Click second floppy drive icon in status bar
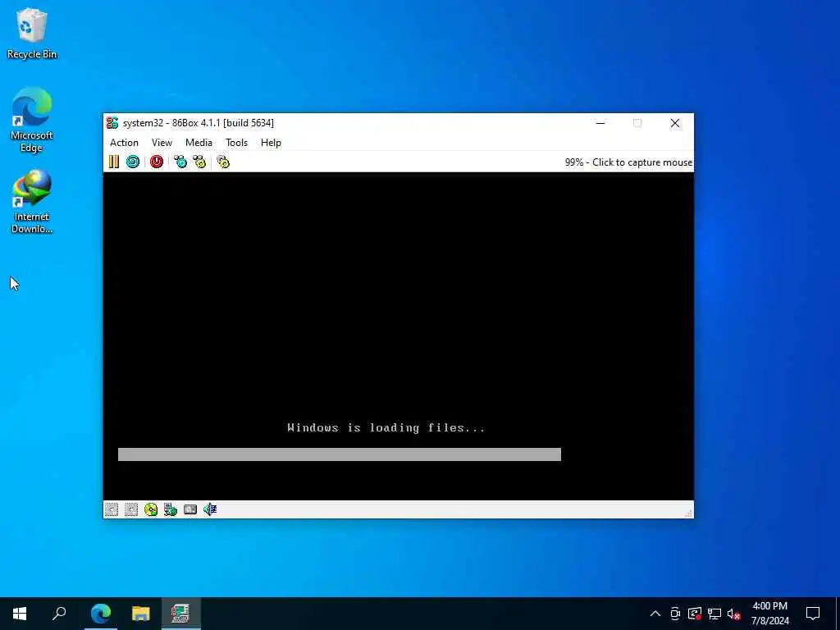The width and height of the screenshot is (840, 630). coord(131,509)
